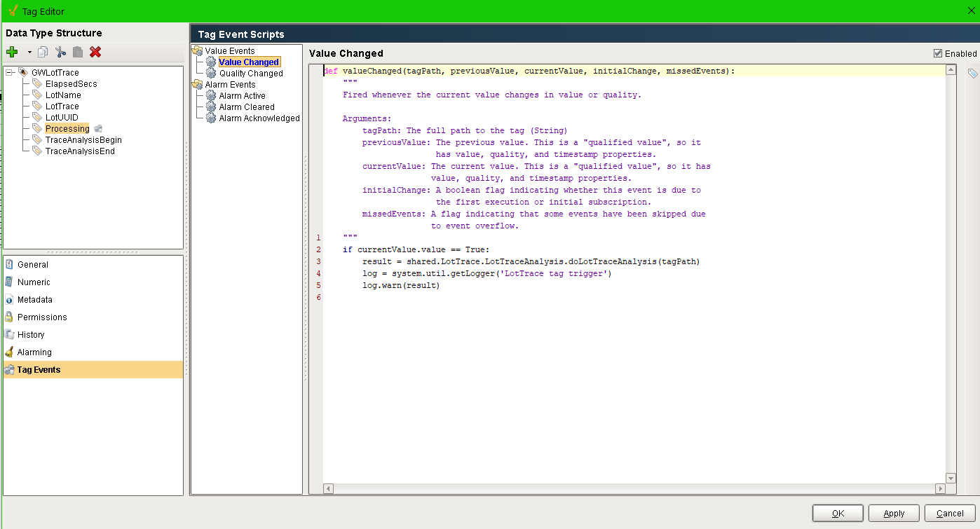Click the red X delete icon
The height and width of the screenshot is (529, 980).
coord(95,52)
